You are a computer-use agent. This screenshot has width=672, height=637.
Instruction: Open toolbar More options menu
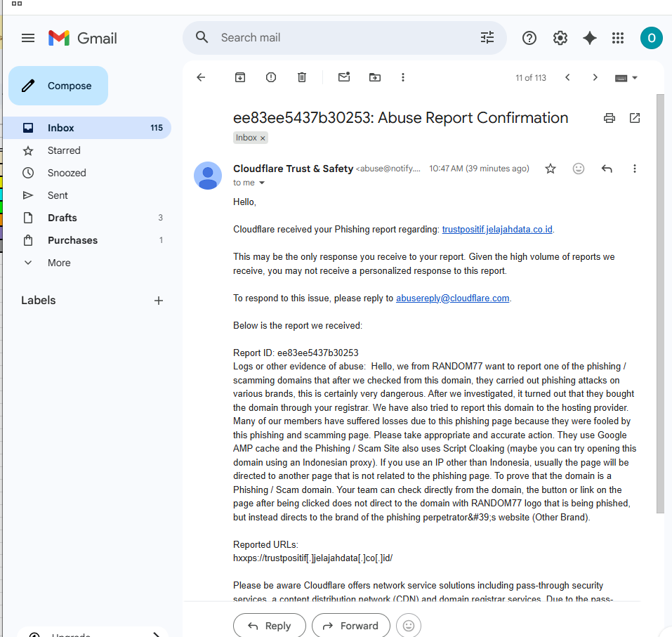[403, 77]
